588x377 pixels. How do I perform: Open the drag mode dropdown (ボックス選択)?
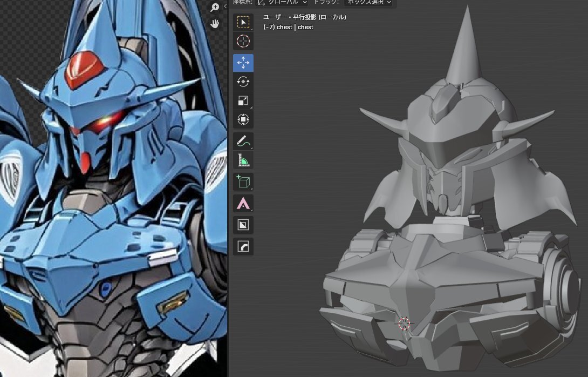click(x=369, y=3)
